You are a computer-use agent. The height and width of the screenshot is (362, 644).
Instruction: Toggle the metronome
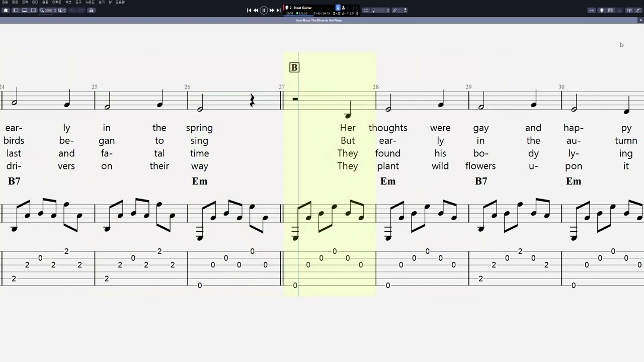[343, 8]
